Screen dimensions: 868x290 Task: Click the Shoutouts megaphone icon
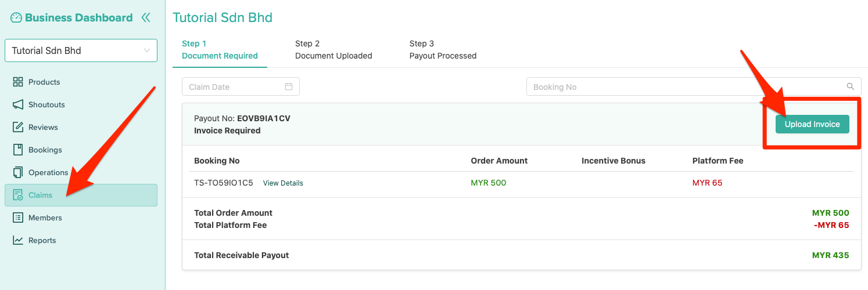click(18, 104)
